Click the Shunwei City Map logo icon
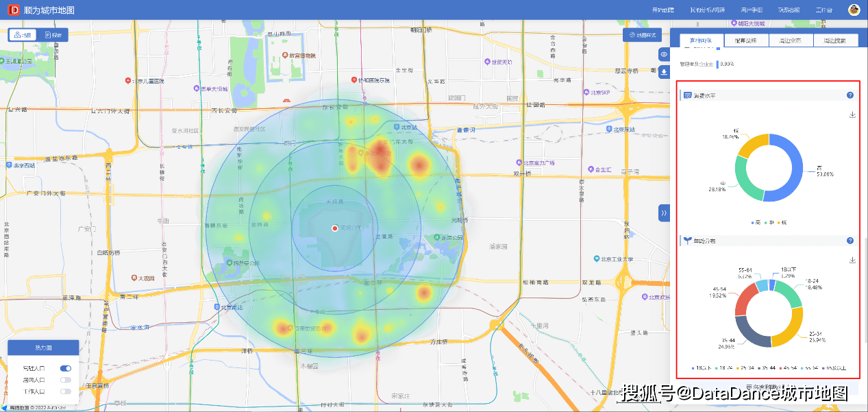The height and width of the screenshot is (412, 868). (14, 10)
